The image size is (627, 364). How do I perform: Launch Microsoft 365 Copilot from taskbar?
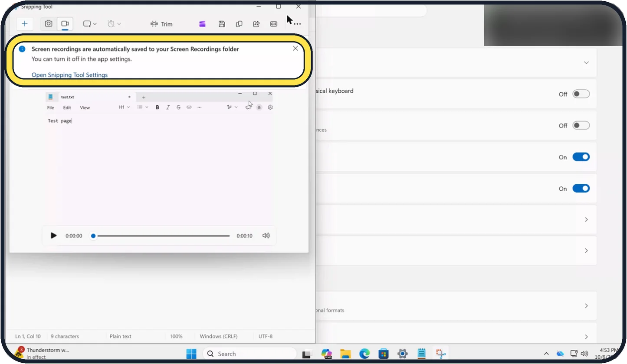[326, 354]
